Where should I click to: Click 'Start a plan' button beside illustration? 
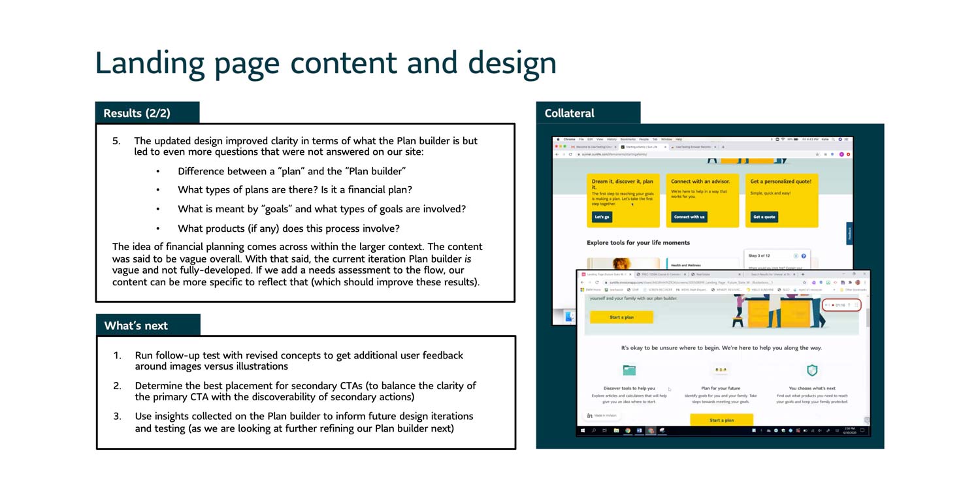621,317
